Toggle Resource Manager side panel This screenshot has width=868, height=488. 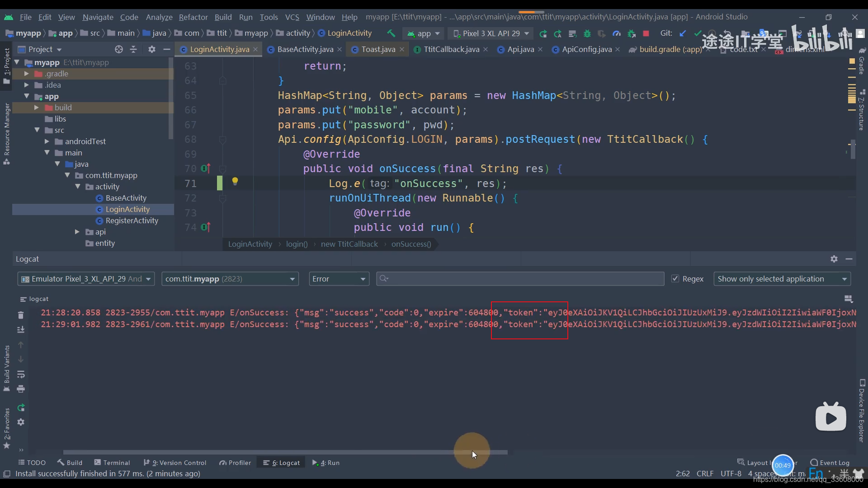[6, 133]
